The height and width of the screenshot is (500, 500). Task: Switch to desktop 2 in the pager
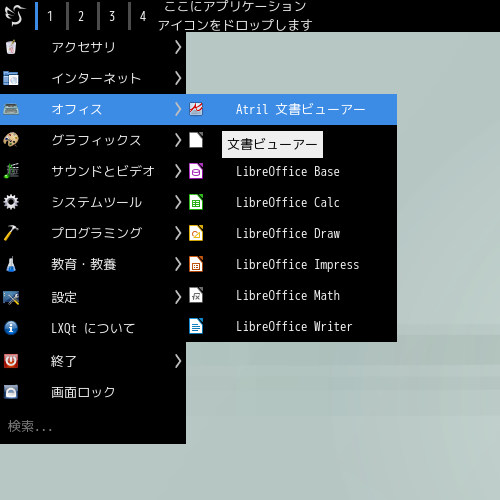click(x=81, y=16)
